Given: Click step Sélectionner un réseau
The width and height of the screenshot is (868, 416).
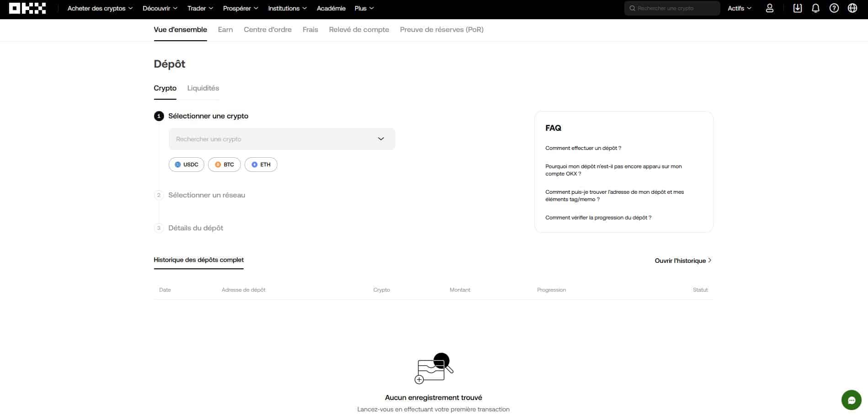Looking at the screenshot, I should pos(207,195).
